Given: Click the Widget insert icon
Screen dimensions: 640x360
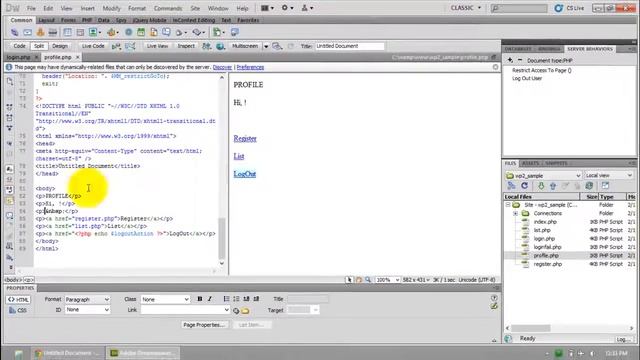Looking at the screenshot, I should pos(129,32).
